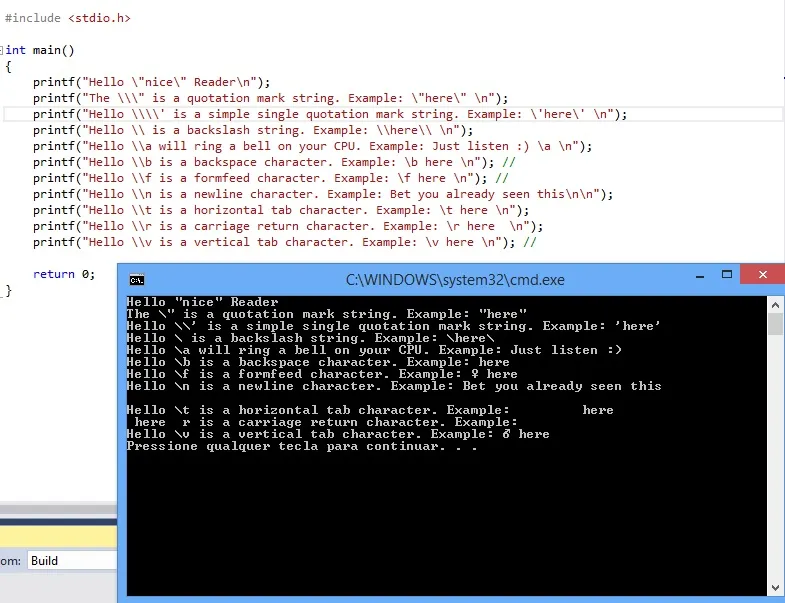785x603 pixels.
Task: Click the printf line containing "nice" Reader
Action: pos(152,82)
